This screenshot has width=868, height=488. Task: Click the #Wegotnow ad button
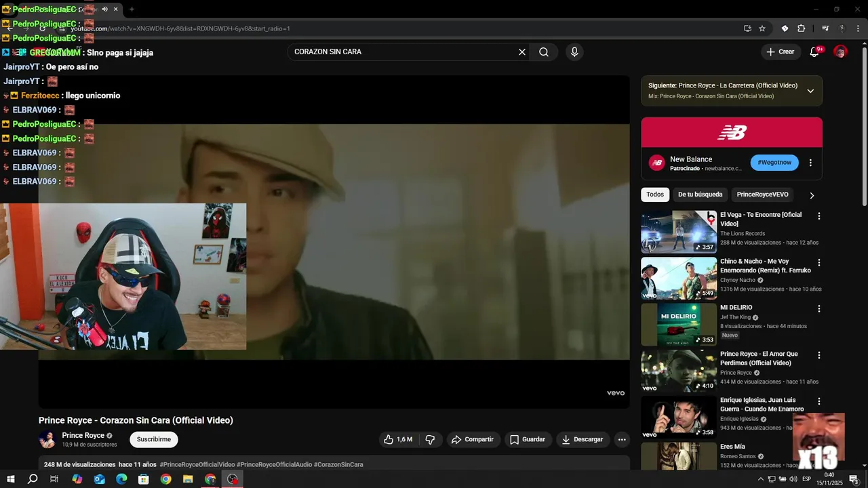pyautogui.click(x=774, y=163)
